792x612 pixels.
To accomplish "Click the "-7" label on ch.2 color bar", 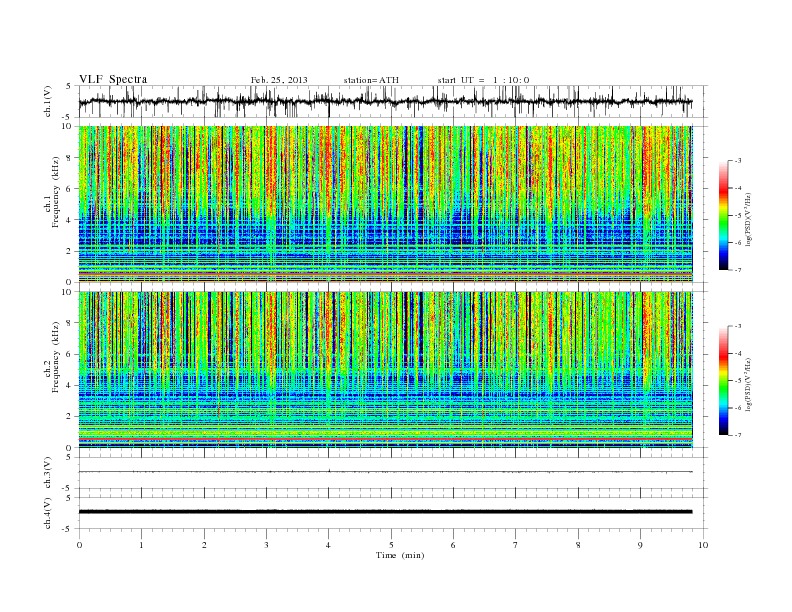I will tap(738, 435).
